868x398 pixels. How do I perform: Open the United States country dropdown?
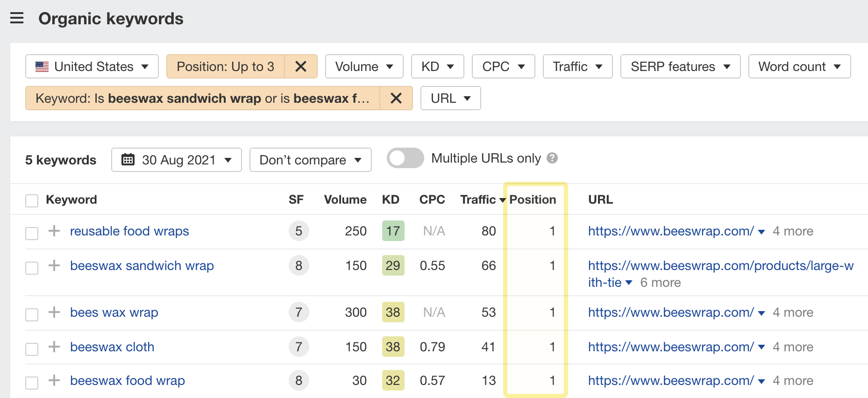point(92,67)
